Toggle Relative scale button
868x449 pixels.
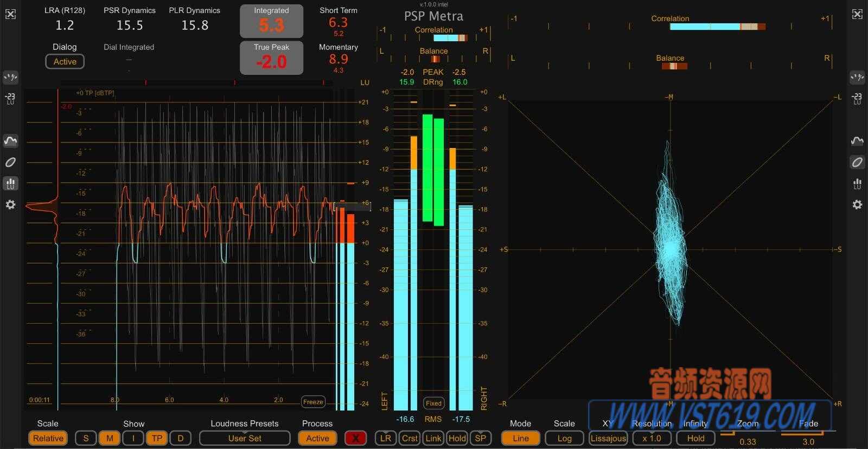48,438
